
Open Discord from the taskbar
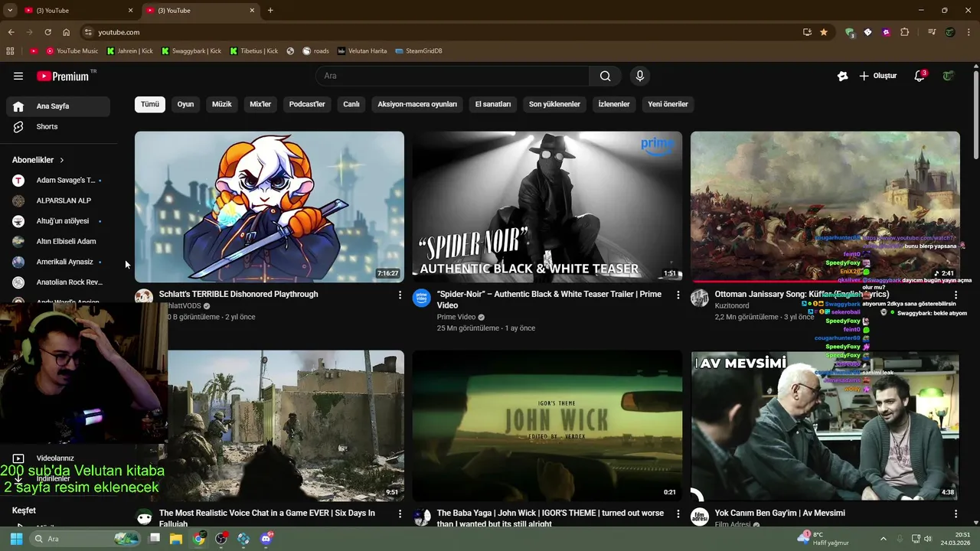coord(266,539)
